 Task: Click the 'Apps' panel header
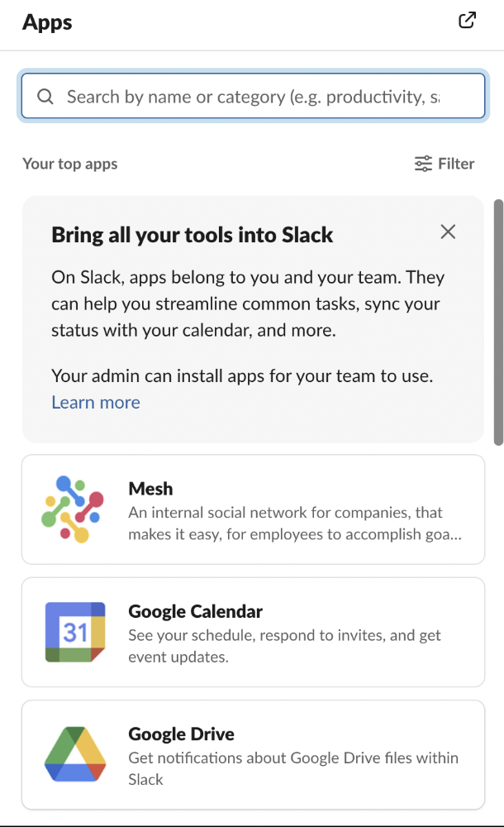coord(46,22)
